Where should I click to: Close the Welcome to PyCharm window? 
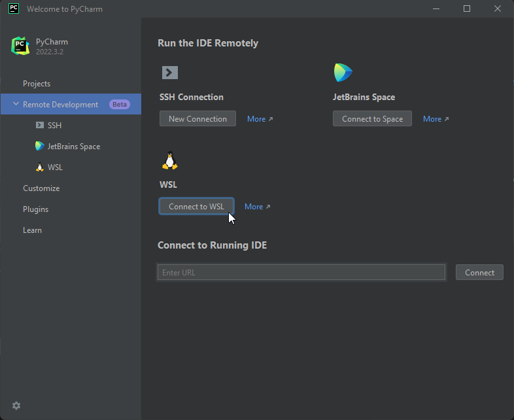498,9
